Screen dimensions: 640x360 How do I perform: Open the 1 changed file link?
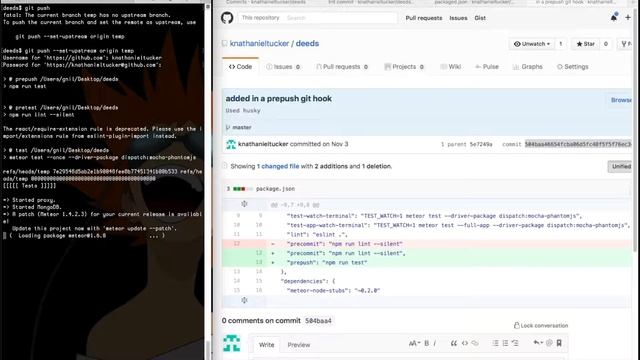coord(278,166)
